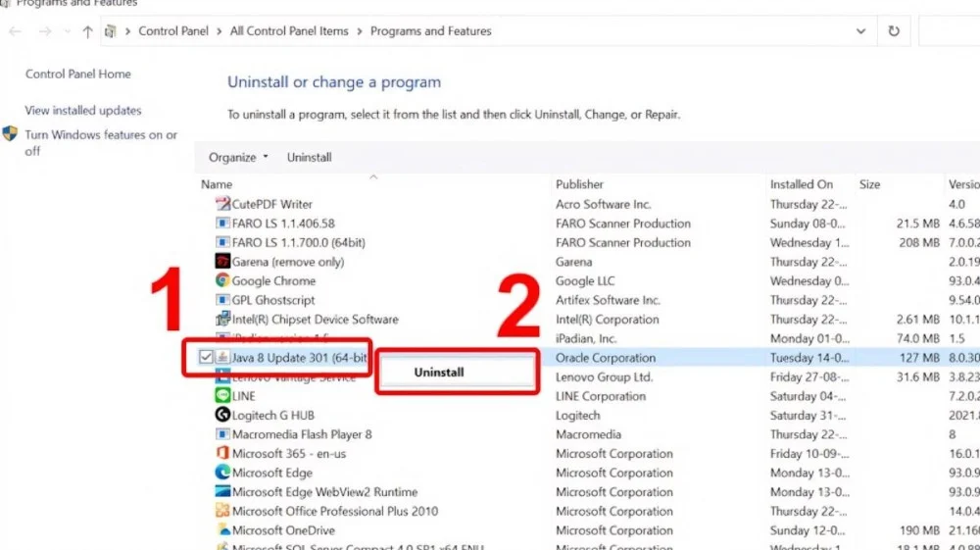This screenshot has width=980, height=550.
Task: Open the Control Panel Home link
Action: coord(78,74)
